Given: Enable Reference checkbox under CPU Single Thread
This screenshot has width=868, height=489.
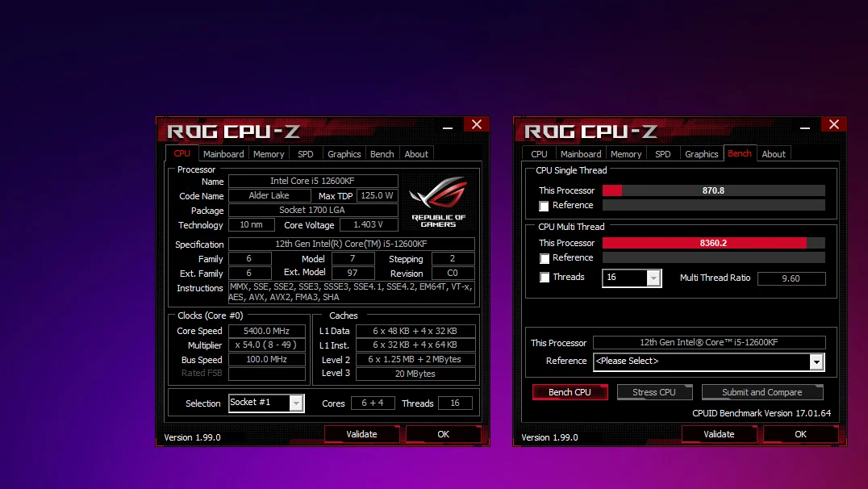Looking at the screenshot, I should pos(545,206).
